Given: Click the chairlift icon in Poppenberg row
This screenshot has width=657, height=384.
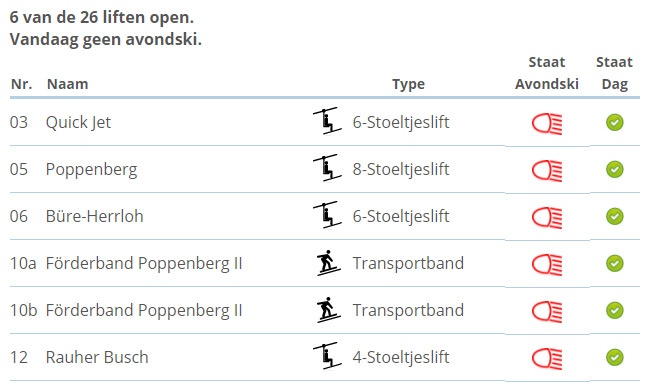Looking at the screenshot, I should pyautogui.click(x=327, y=168).
